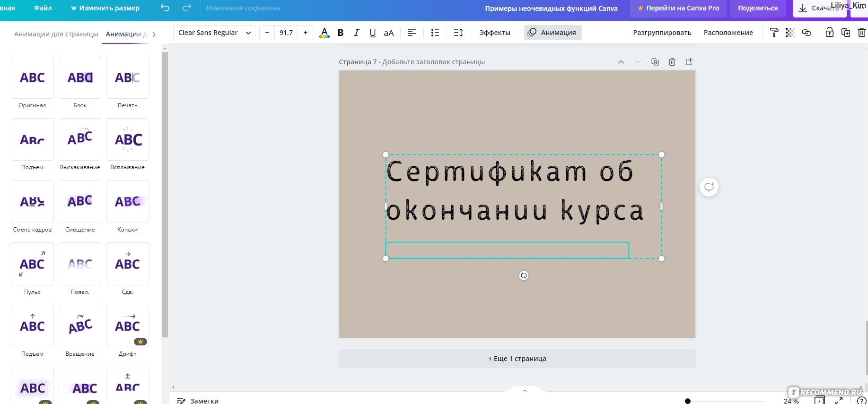
Task: Add comment with bubble icon
Action: click(709, 187)
